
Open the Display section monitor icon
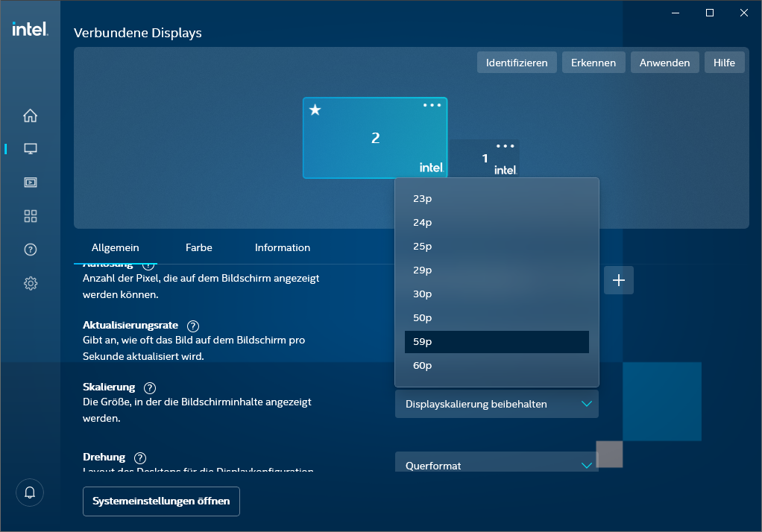point(30,149)
